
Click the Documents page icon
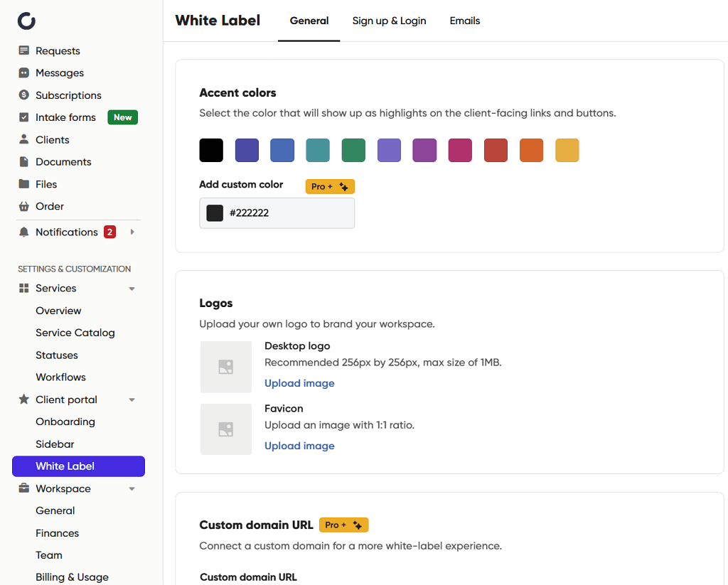coord(23,161)
